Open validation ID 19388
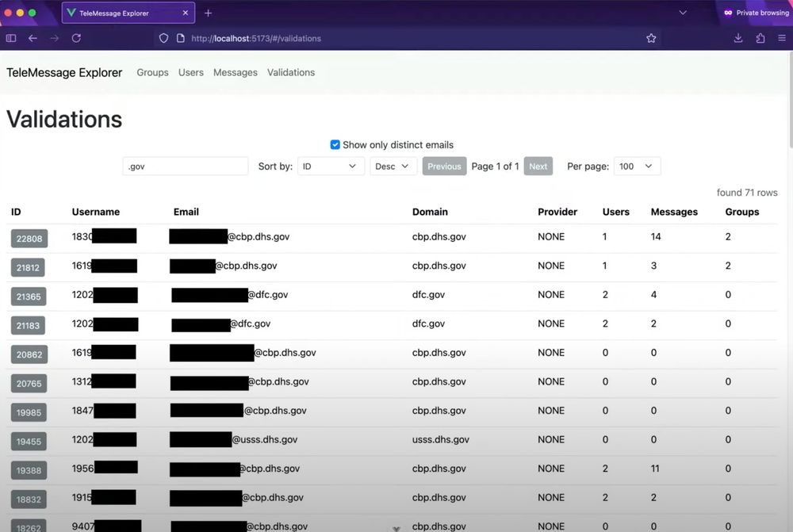Image resolution: width=793 pixels, height=532 pixels. point(29,470)
